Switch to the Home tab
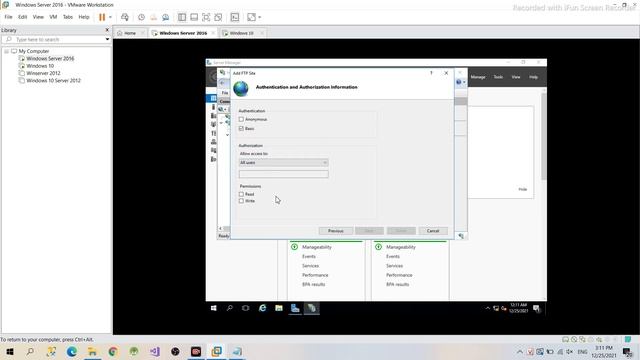This screenshot has width=640, height=360. (x=130, y=33)
